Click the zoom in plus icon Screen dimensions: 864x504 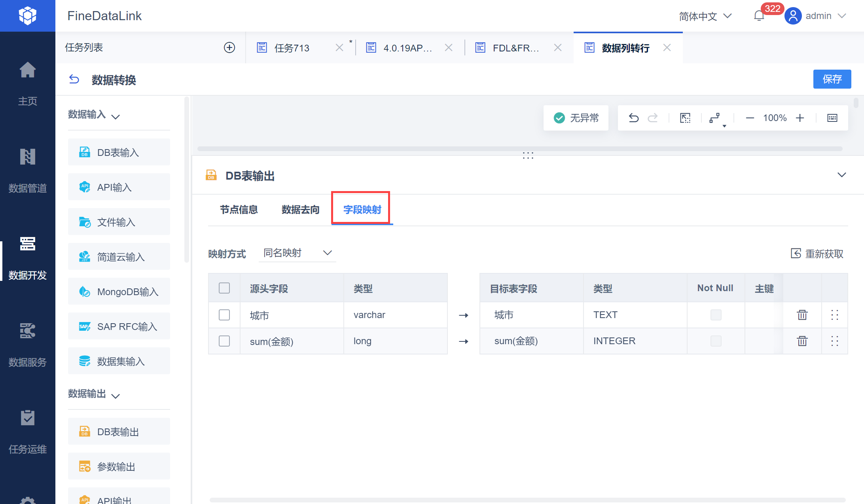tap(800, 118)
